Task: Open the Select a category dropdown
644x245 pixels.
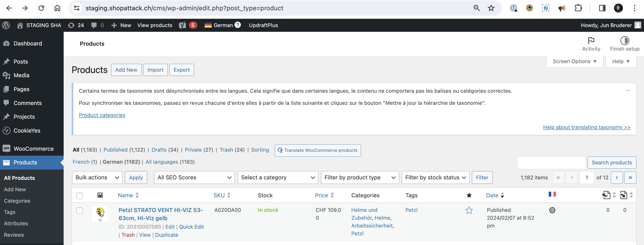Action: tap(278, 178)
